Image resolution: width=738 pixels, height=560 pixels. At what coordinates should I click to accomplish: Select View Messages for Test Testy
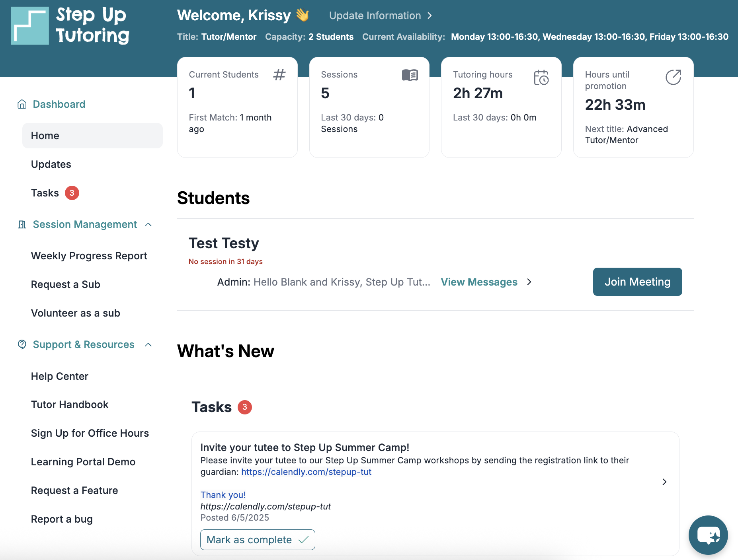click(x=479, y=282)
